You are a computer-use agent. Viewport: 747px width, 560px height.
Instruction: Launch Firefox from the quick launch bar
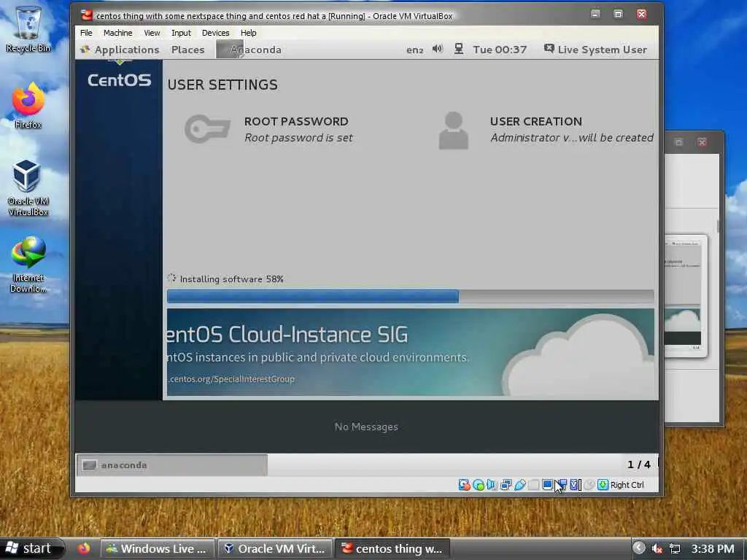[x=85, y=548]
